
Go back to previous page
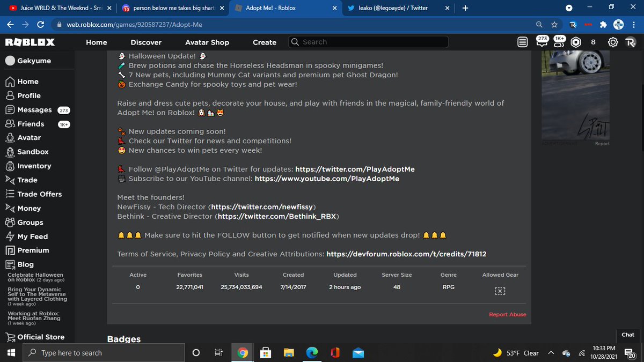(x=10, y=25)
